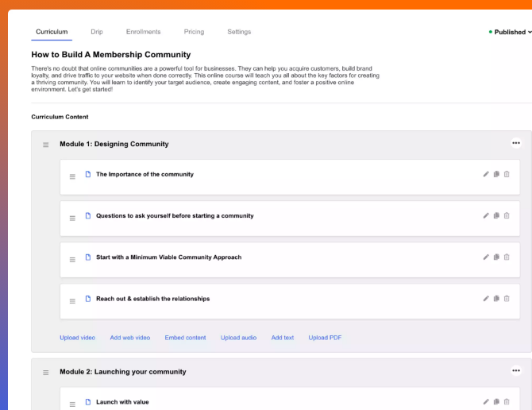Click copy icon for Reach out lesson

(x=496, y=299)
